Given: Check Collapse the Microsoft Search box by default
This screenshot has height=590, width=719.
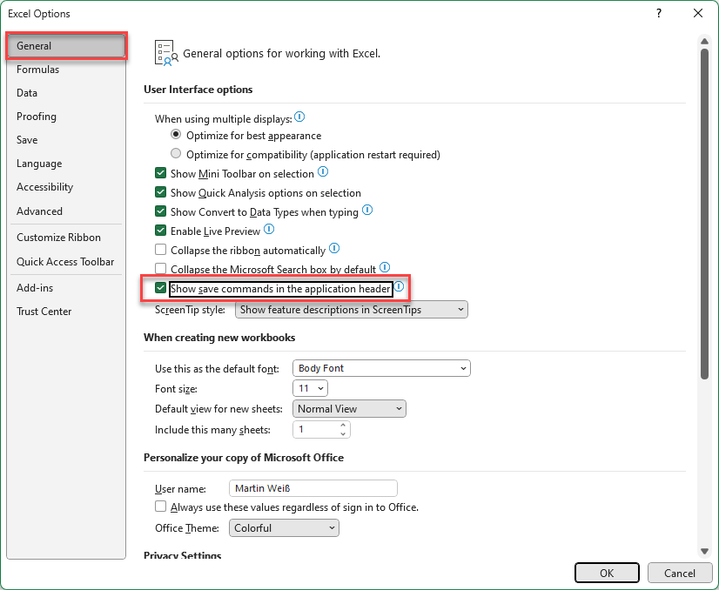Looking at the screenshot, I should (160, 269).
